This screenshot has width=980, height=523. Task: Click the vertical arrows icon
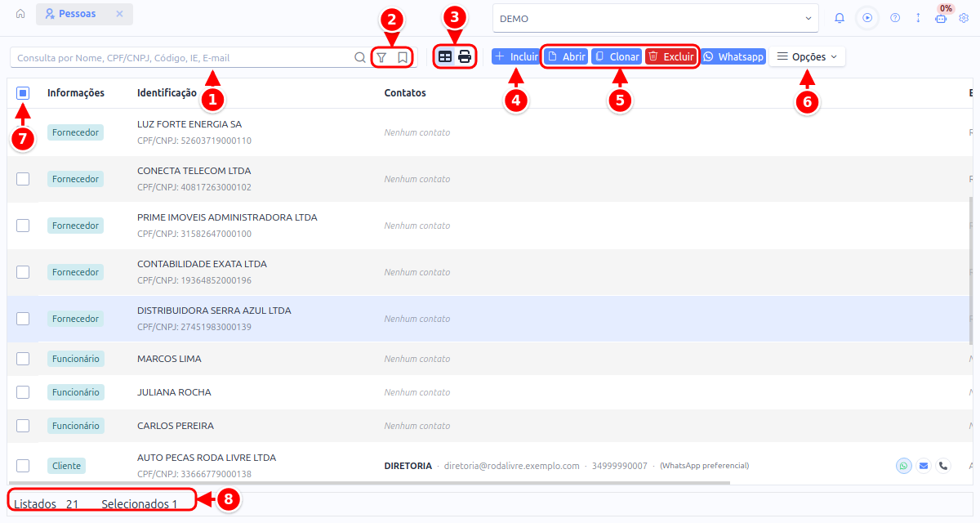(x=918, y=18)
